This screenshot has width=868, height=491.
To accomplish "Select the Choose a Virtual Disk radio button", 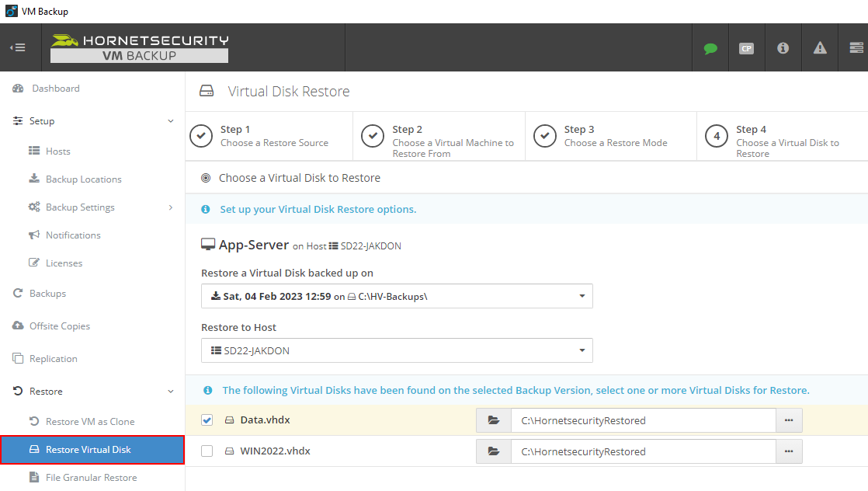I will (x=206, y=178).
